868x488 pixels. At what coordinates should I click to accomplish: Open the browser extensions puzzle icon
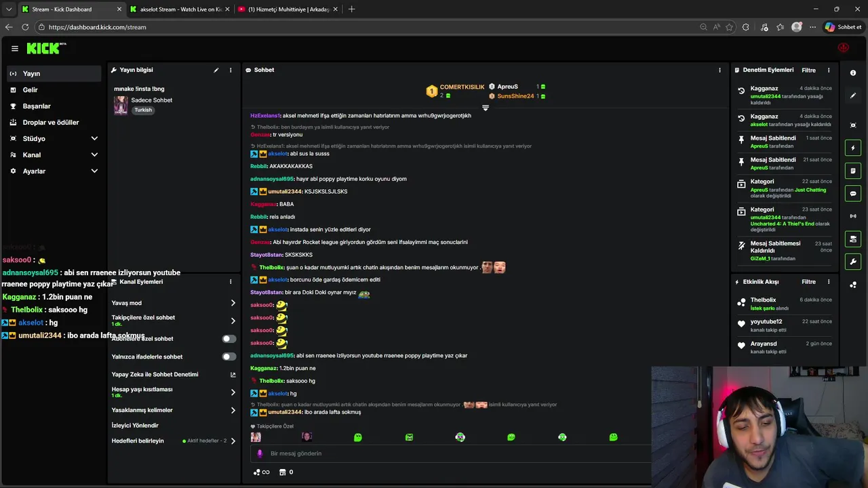coord(746,27)
